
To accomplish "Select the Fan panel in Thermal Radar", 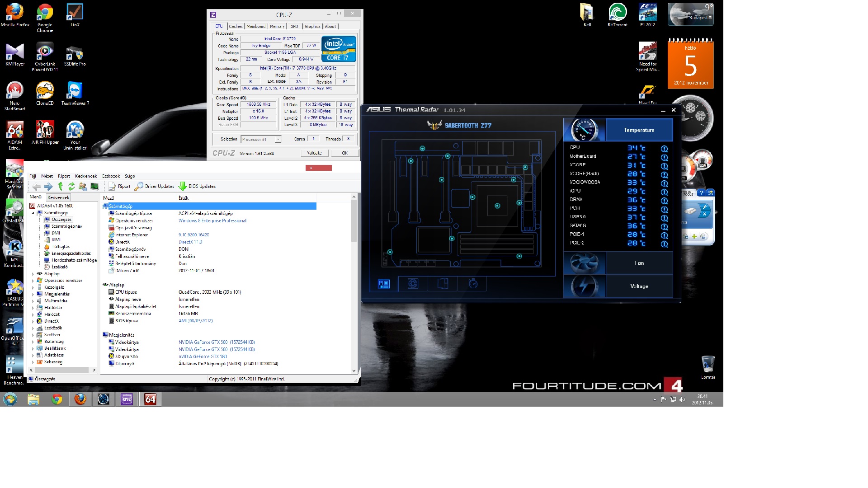I will (x=639, y=263).
